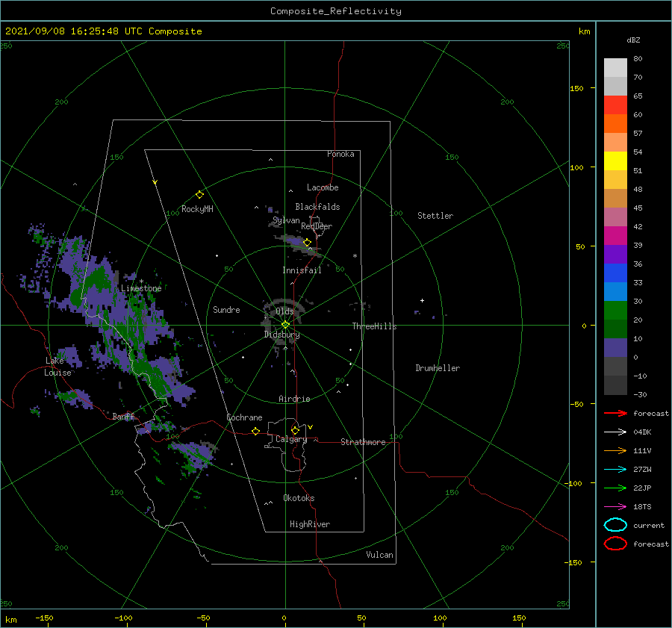Click the Airdrie city label
672x628 pixels.
294,399
